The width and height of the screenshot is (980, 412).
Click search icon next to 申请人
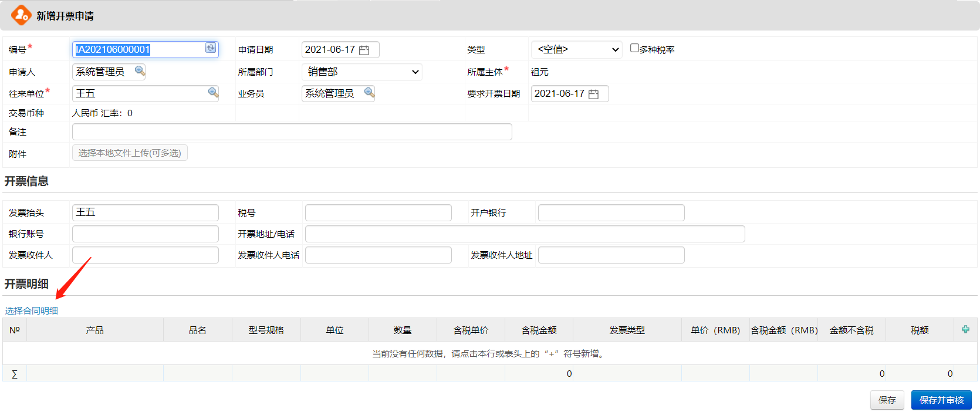click(140, 71)
